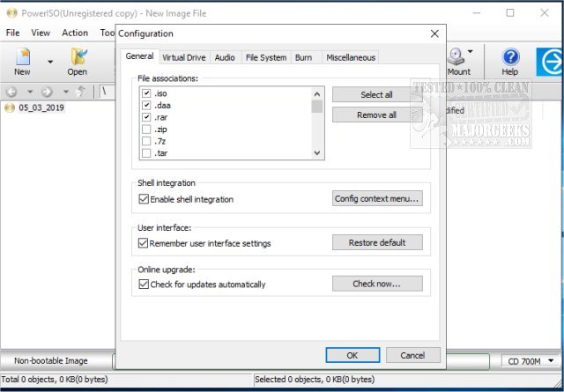Check the .7z file association
Viewport: 564px width, 392px height.
pyautogui.click(x=146, y=141)
